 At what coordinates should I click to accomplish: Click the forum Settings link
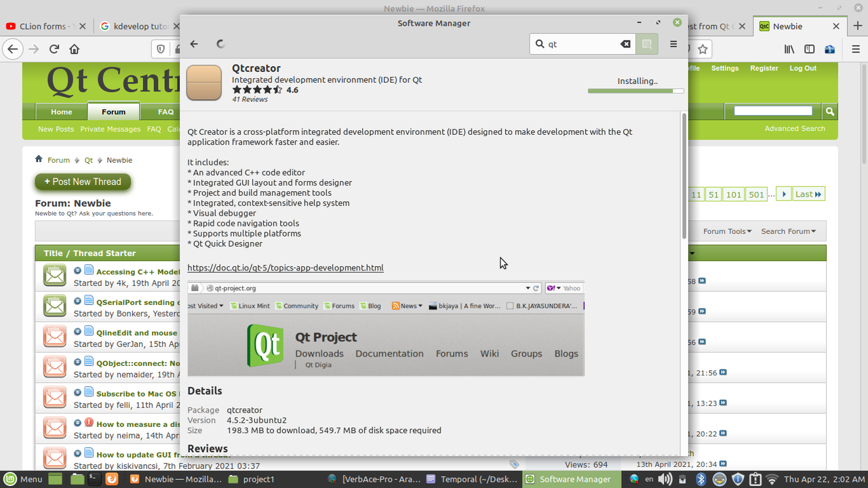coord(725,68)
